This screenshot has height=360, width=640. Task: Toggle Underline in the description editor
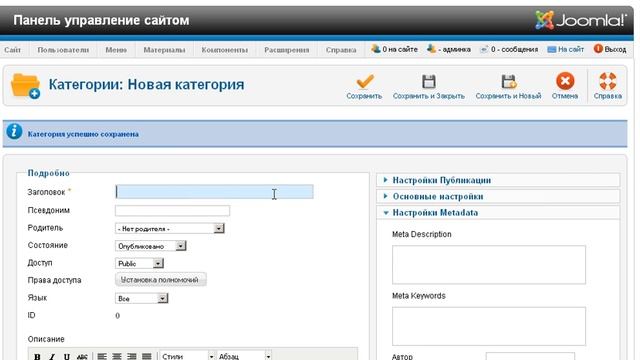click(x=67, y=357)
